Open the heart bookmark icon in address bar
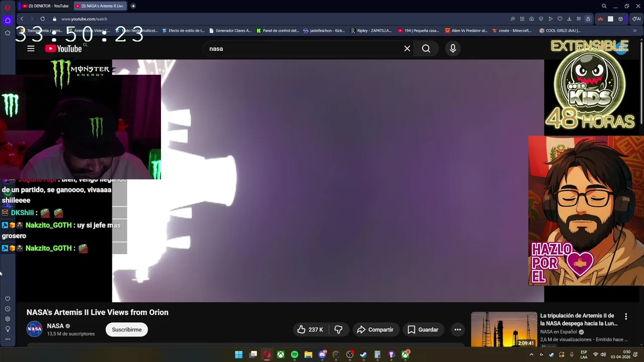This screenshot has width=644, height=362. pyautogui.click(x=559, y=19)
